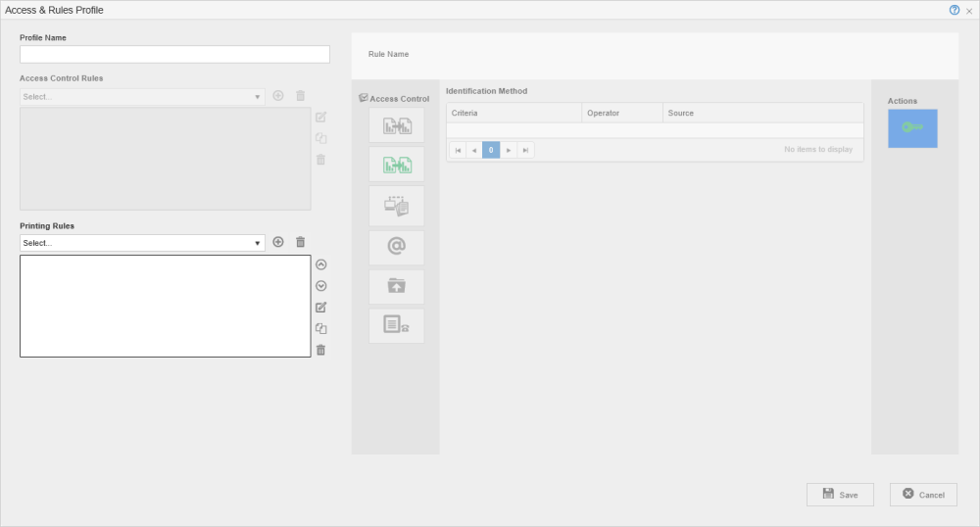Select the fax document icon
Screen dimensions: 980x527
pos(396,325)
